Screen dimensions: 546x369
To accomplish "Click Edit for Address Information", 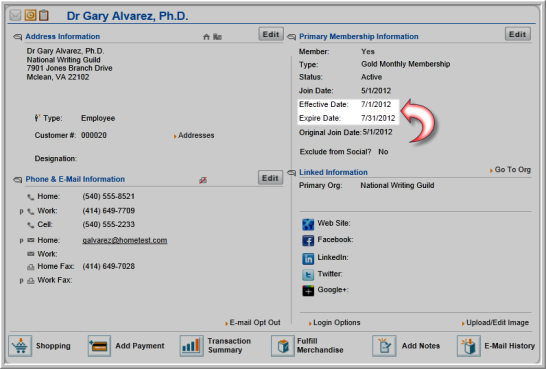I will (271, 34).
